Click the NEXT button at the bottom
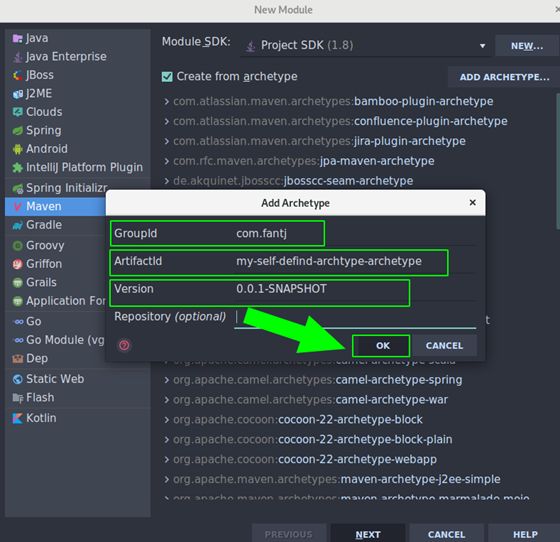The width and height of the screenshot is (560, 542). pos(368,534)
